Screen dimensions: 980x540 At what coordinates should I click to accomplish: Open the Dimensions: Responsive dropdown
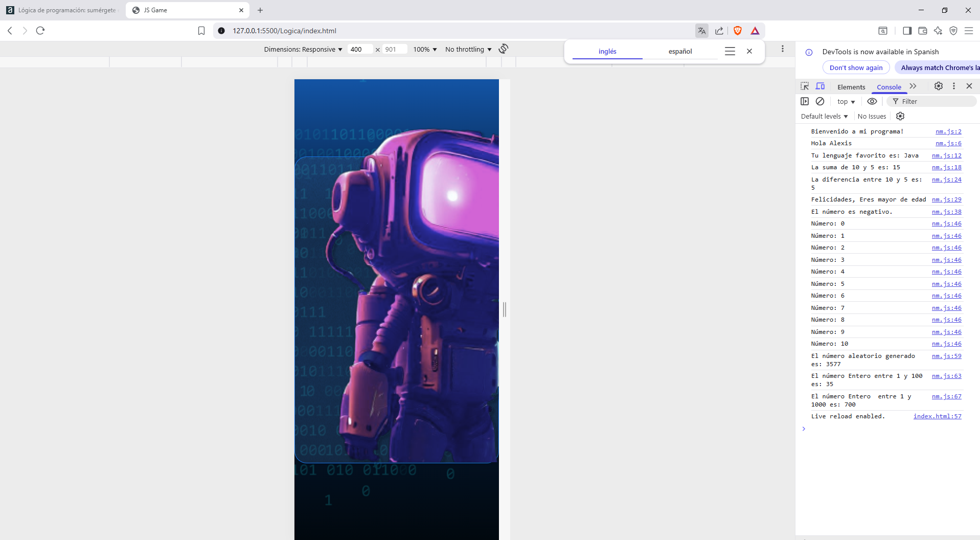tap(303, 49)
